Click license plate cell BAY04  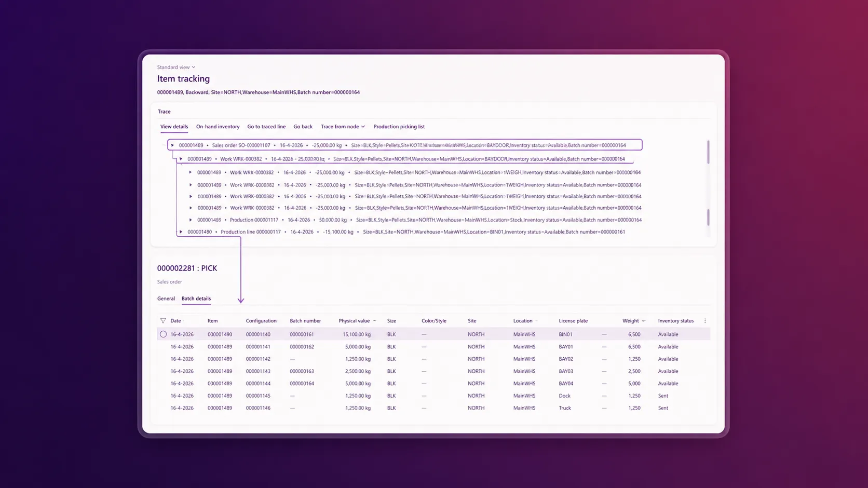click(x=566, y=384)
